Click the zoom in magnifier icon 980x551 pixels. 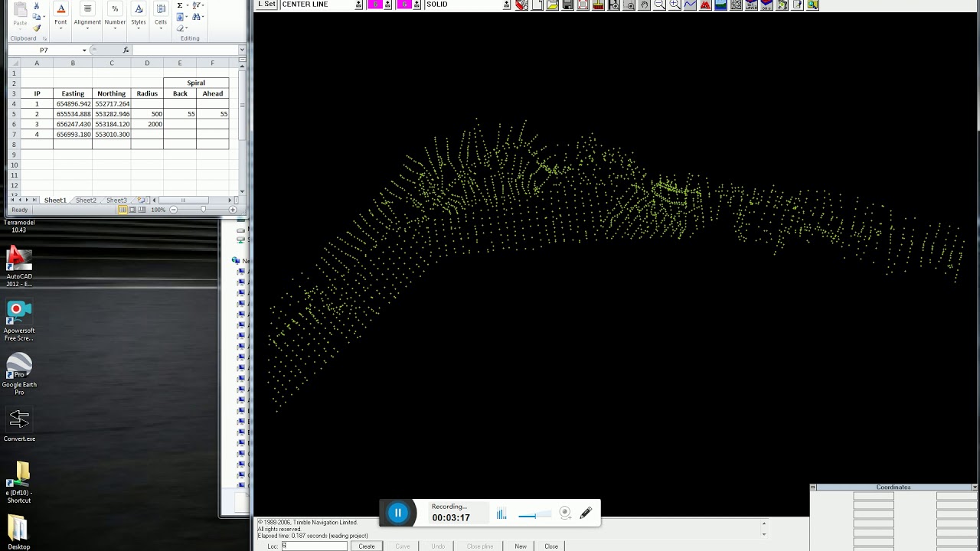675,5
